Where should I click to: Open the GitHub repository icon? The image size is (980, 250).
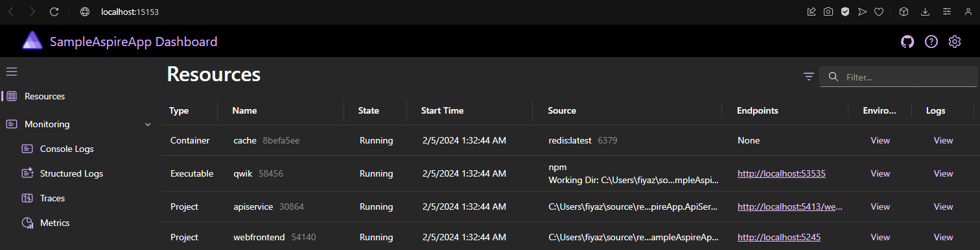pos(907,42)
